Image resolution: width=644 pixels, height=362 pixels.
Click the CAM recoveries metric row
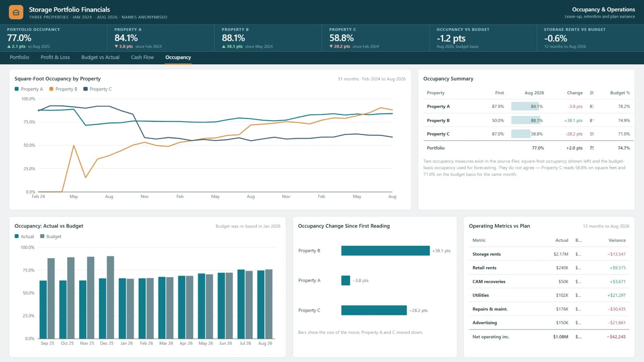pos(549,282)
